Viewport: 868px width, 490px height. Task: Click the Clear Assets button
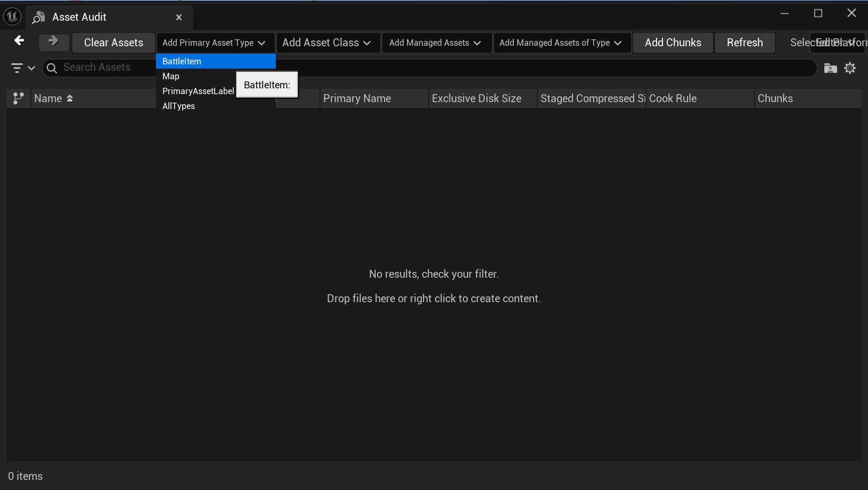[x=113, y=43]
